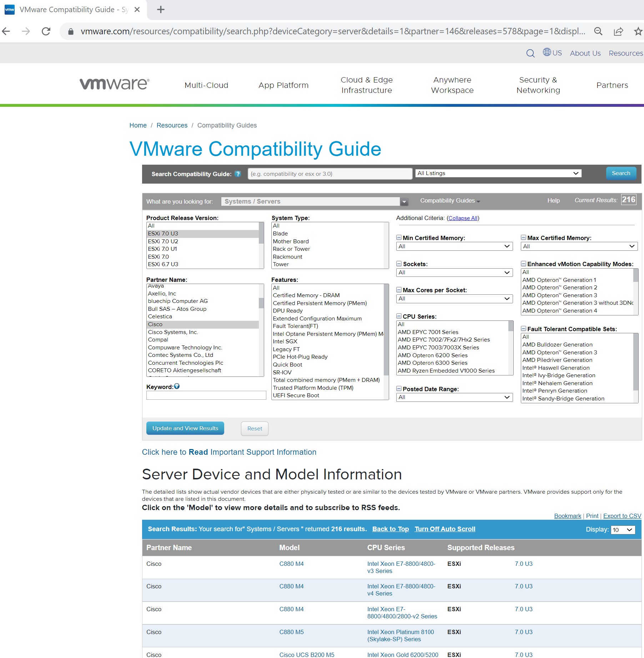Open the Partners menu
Viewport: 644px width, 658px height.
612,85
